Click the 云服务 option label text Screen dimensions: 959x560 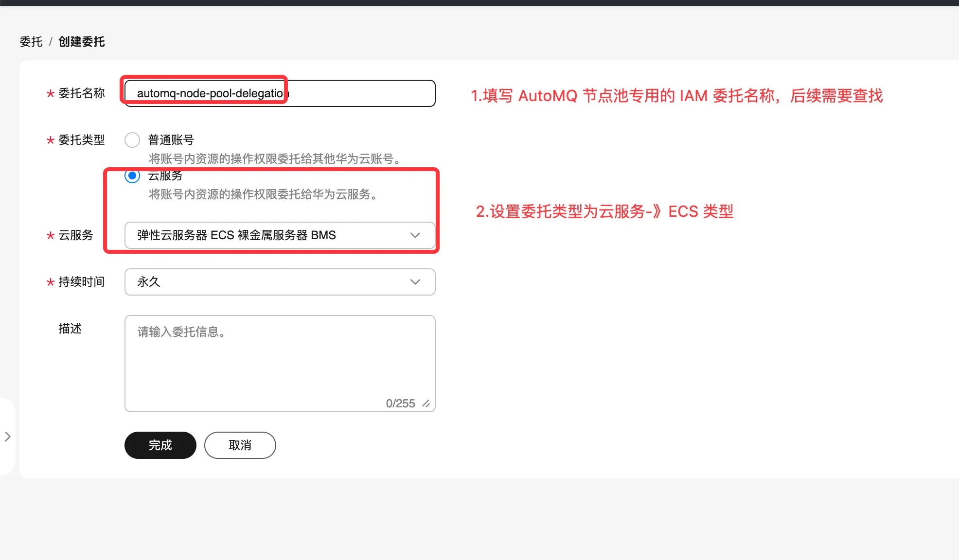click(x=165, y=176)
